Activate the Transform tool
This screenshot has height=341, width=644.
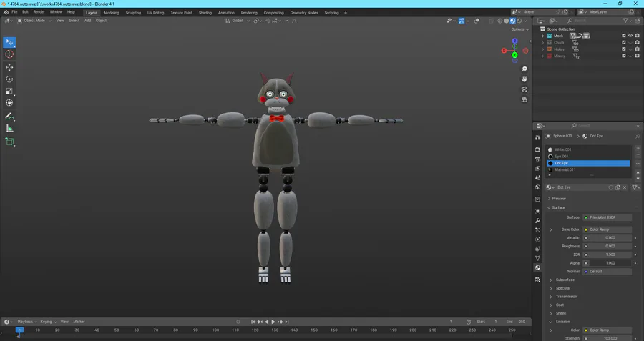tap(9, 103)
